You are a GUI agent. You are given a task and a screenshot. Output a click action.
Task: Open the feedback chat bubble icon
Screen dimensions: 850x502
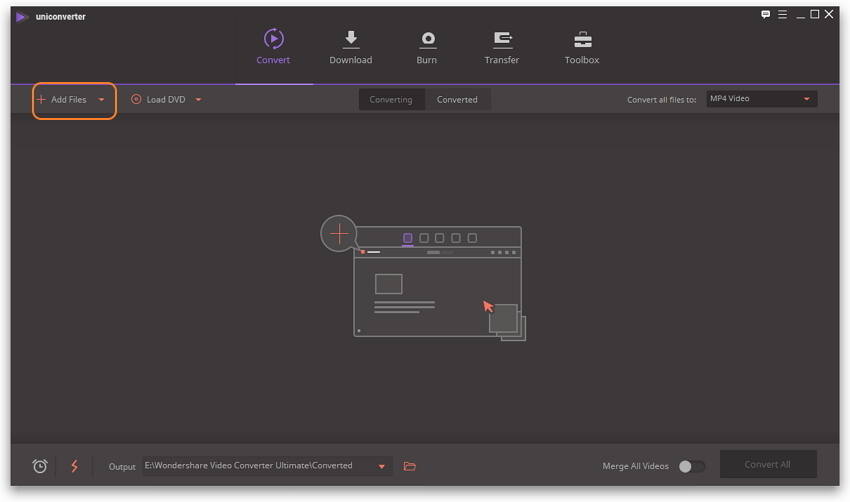click(x=765, y=15)
